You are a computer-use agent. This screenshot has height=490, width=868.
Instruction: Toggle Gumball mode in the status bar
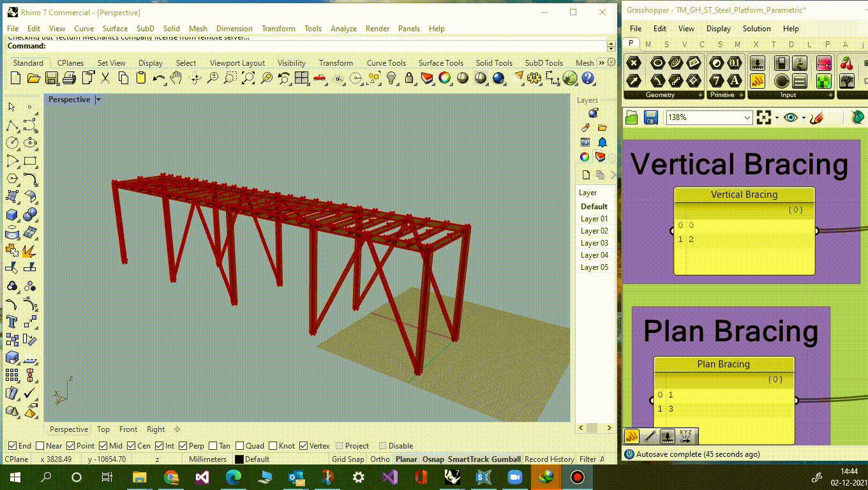(506, 459)
